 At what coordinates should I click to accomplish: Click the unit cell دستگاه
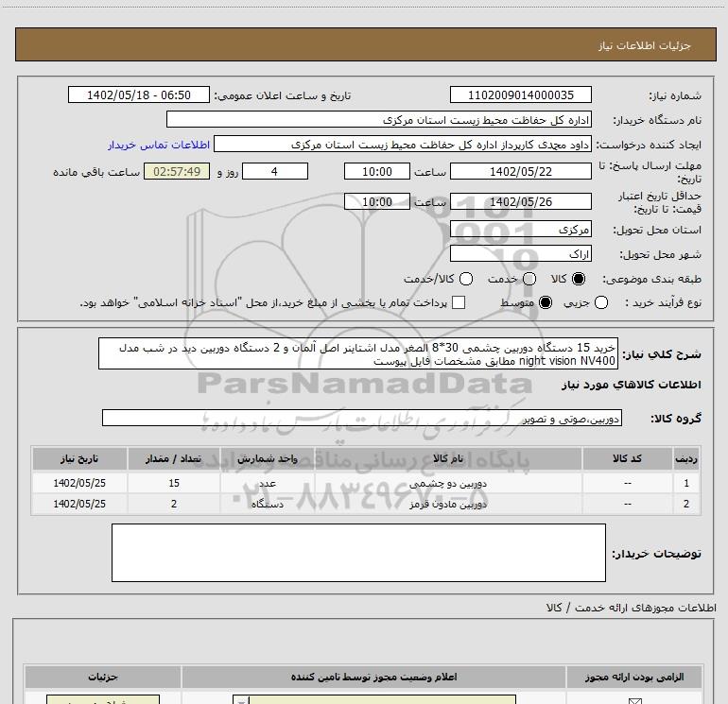coord(268,504)
